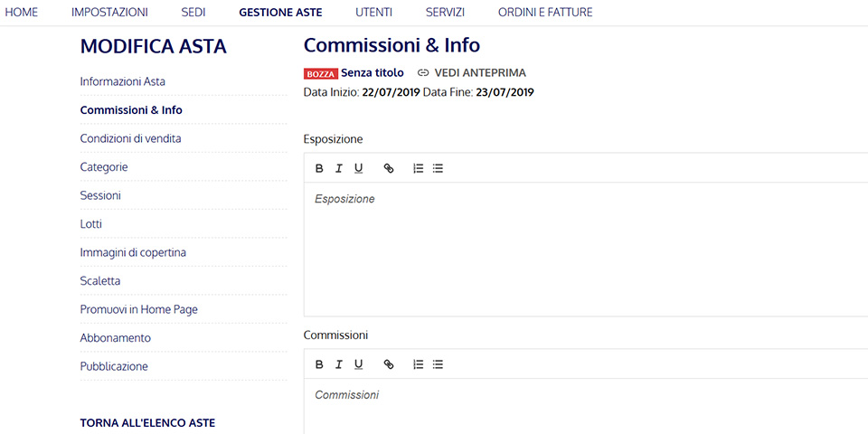The width and height of the screenshot is (868, 434).
Task: Click Bold icon in Esposizione editor
Action: tap(319, 168)
